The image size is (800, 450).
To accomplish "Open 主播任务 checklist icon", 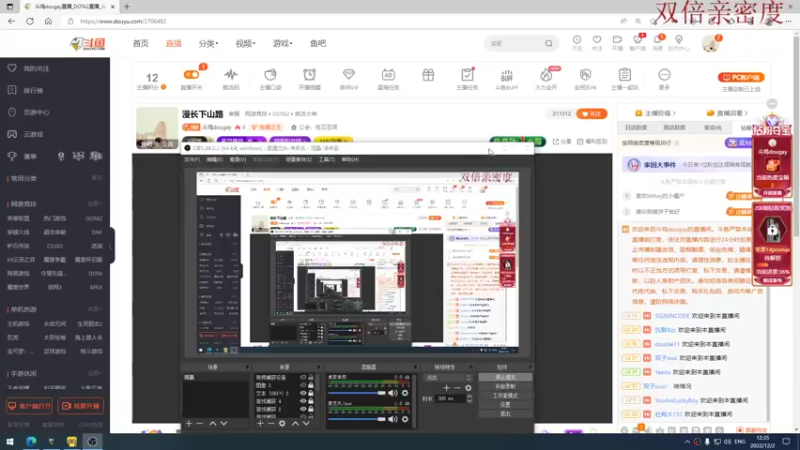I will click(x=467, y=75).
